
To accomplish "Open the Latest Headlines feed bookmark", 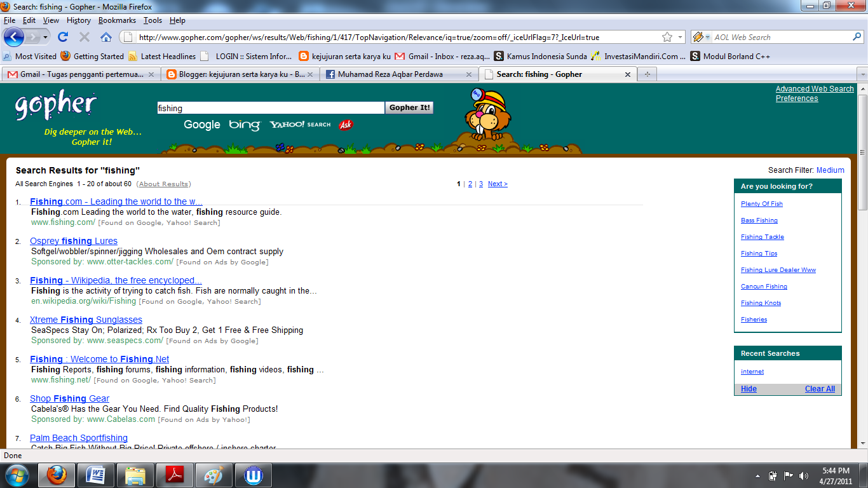I will 162,56.
